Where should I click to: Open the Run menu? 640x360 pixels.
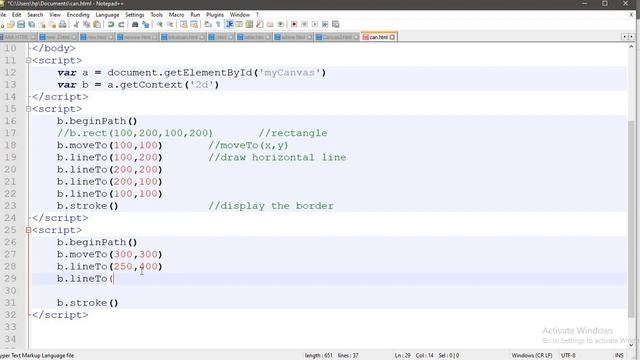coord(195,15)
